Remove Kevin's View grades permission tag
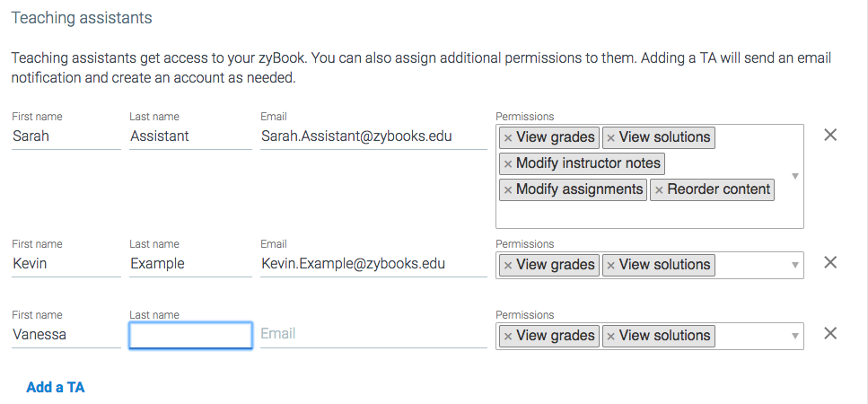This screenshot has height=404, width=868. (x=508, y=265)
